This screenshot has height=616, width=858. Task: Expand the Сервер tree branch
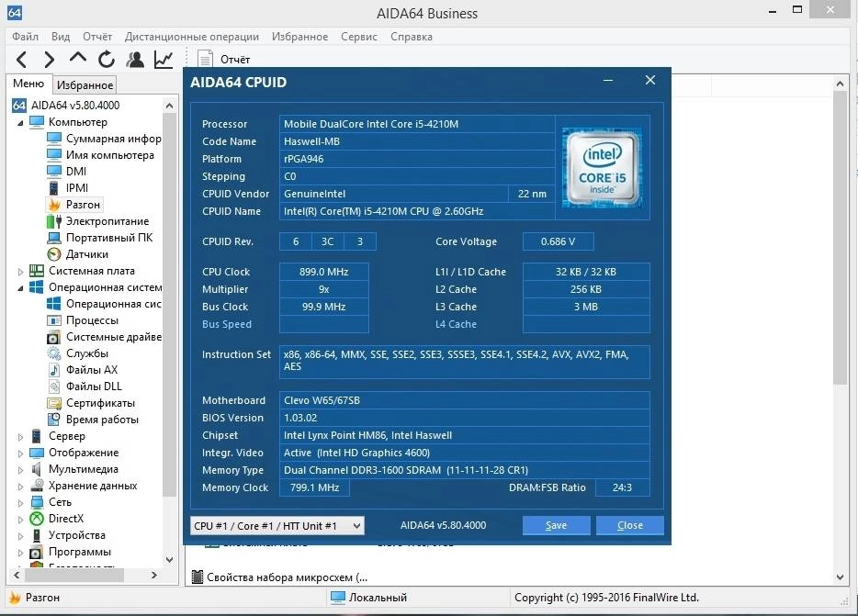pos(20,437)
